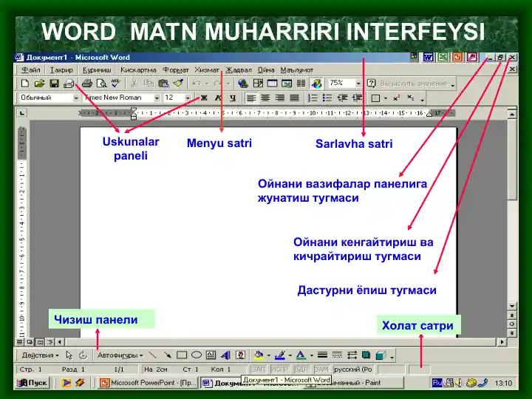Cut selection with scissors icon
The image size is (532, 399).
click(134, 83)
